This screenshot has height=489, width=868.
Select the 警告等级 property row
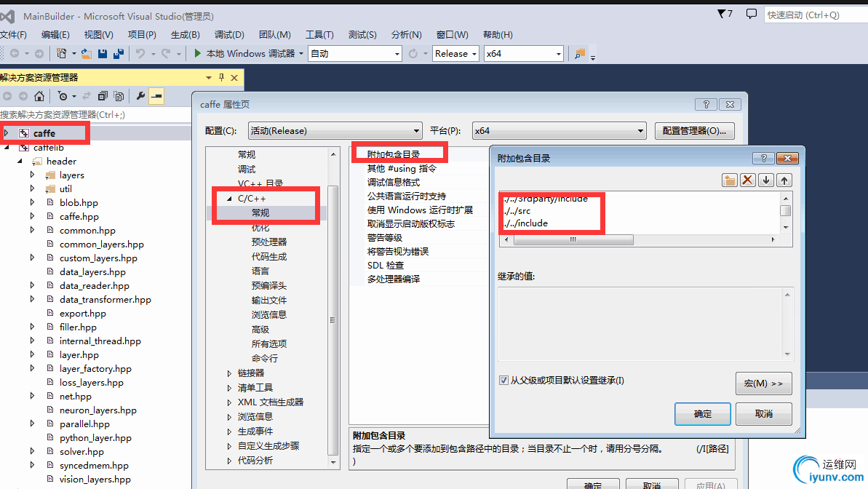point(385,237)
